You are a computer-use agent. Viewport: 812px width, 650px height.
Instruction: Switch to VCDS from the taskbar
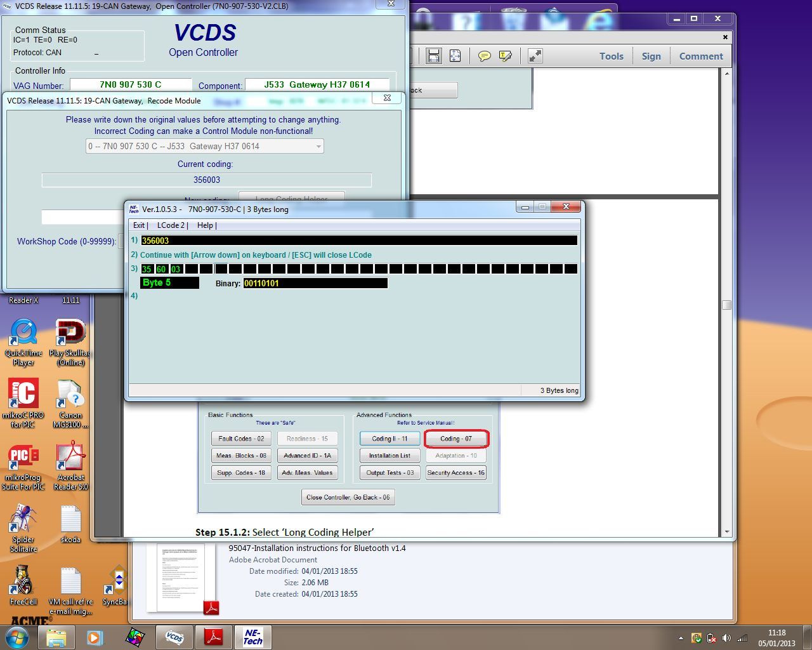174,637
